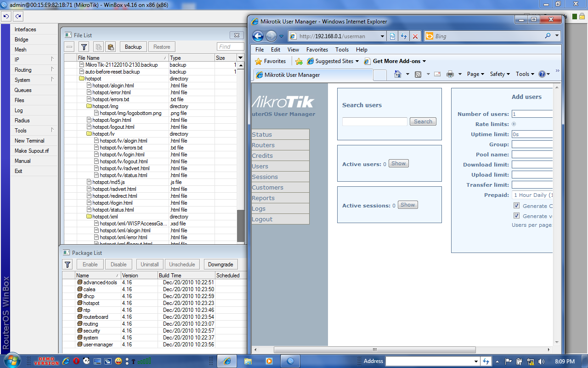The width and height of the screenshot is (588, 368).
Task: Open the IE recent pages dropdown arrow
Action: point(282,36)
